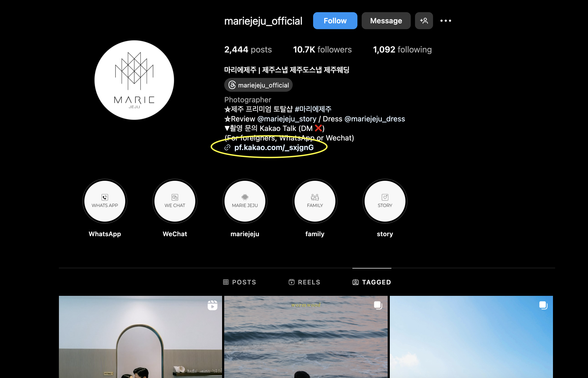Switch to the Reels tab
Screen dimensions: 588x378
tap(305, 282)
